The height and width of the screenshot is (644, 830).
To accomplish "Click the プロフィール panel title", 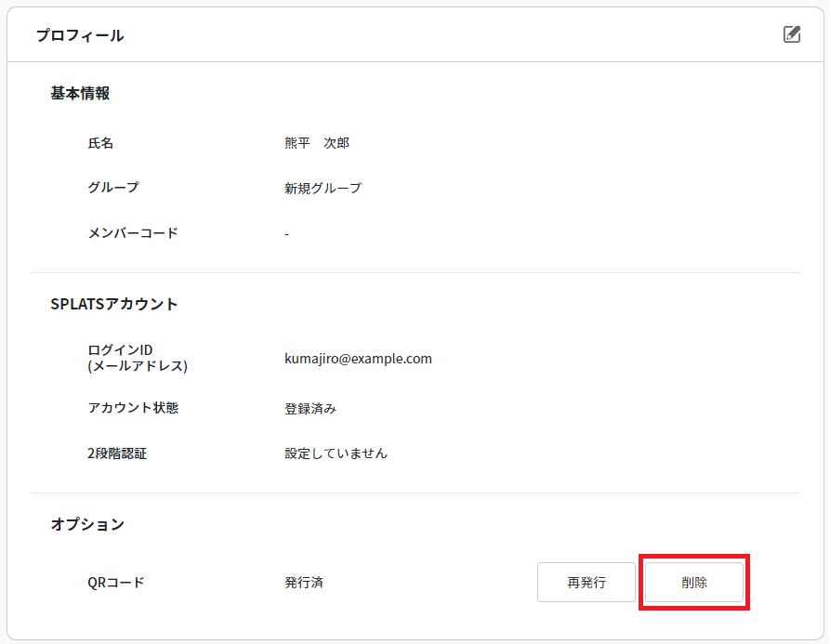I will point(79,33).
